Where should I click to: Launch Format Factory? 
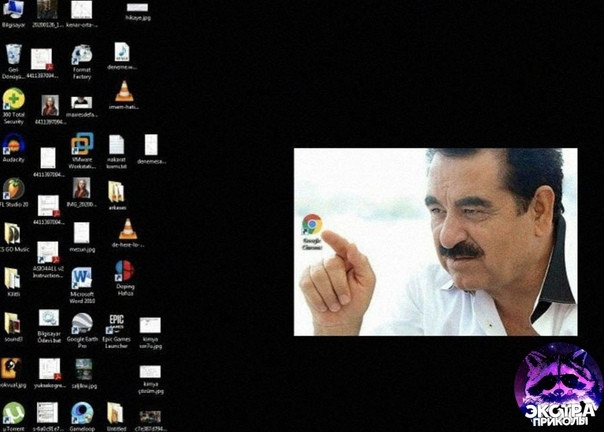(x=82, y=54)
